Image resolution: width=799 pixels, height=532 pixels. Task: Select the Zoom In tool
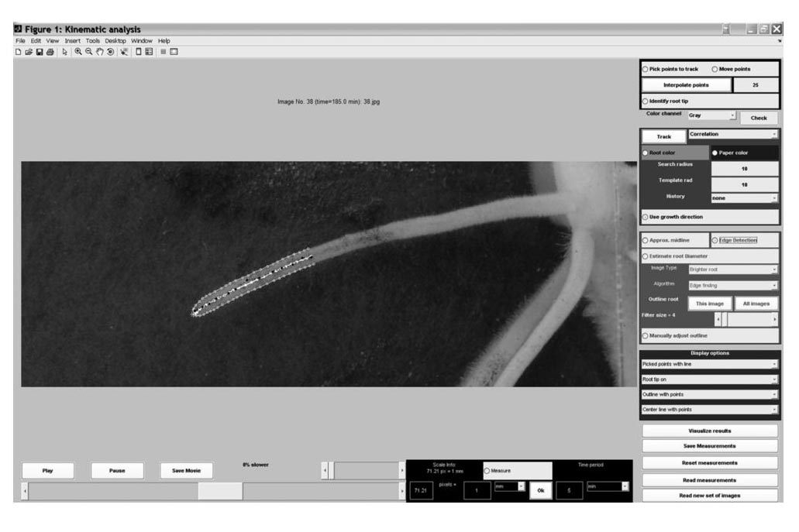[x=78, y=52]
